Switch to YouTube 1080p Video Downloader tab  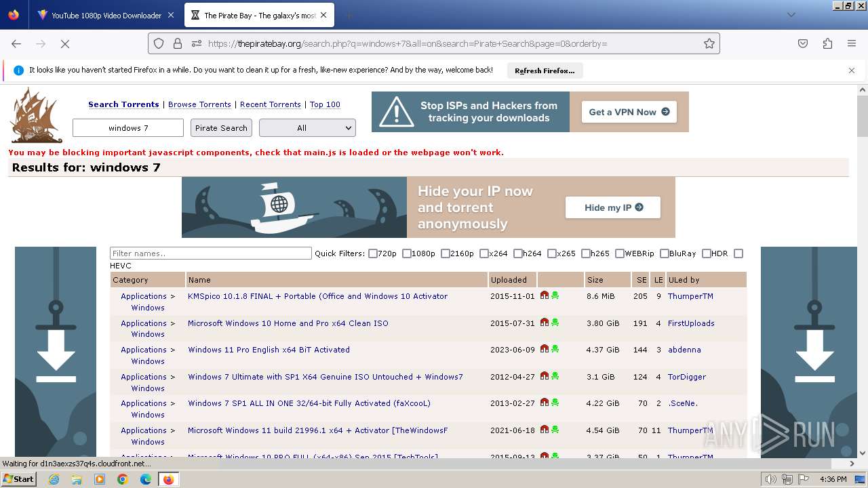tap(106, 15)
